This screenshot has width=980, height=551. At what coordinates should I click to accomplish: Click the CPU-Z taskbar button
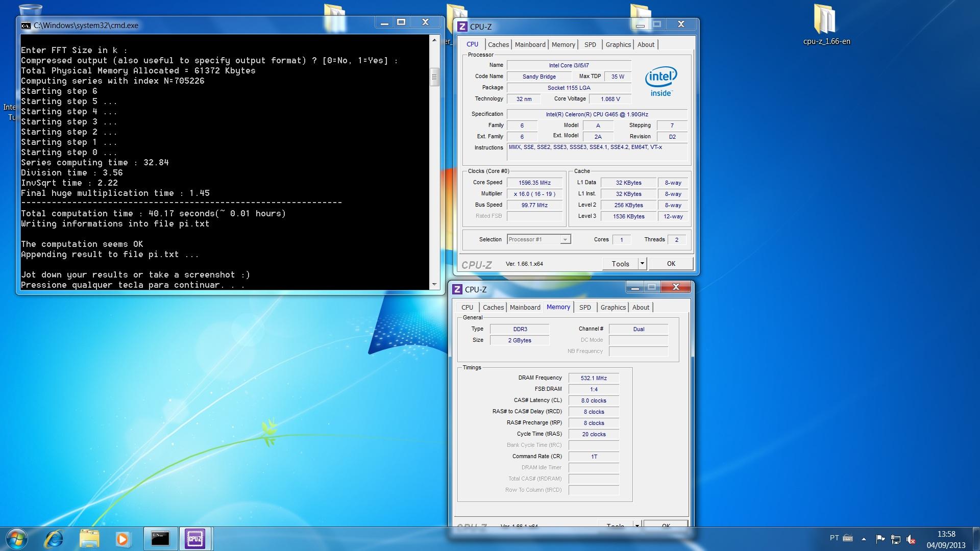(195, 539)
